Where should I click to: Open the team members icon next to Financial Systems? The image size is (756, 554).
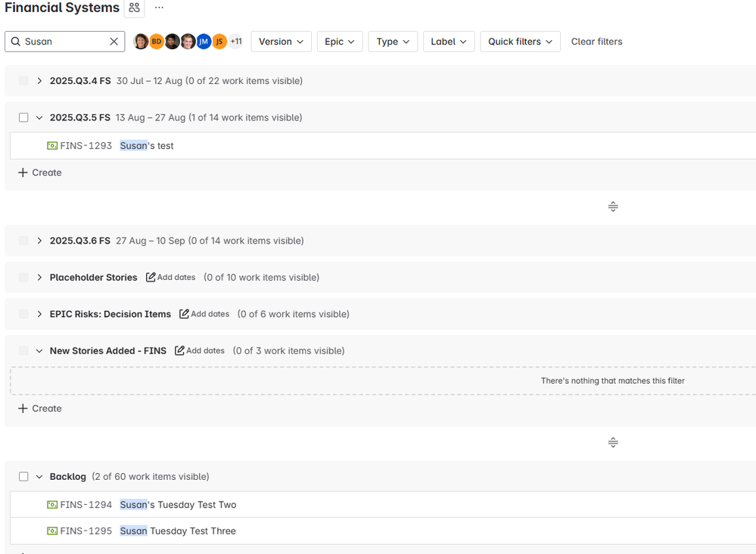pyautogui.click(x=134, y=8)
